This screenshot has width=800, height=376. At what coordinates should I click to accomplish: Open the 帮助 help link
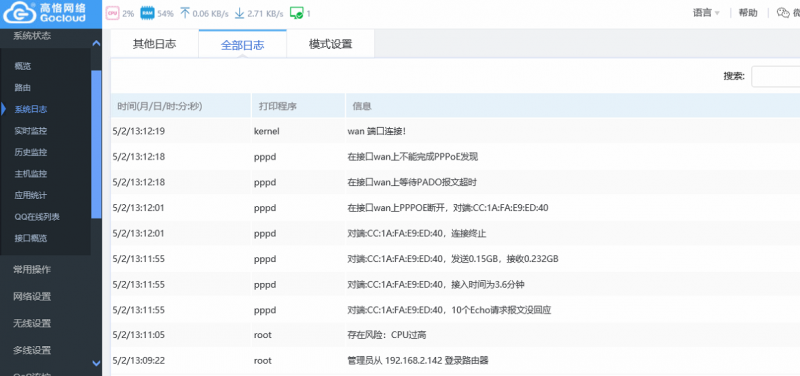click(748, 13)
